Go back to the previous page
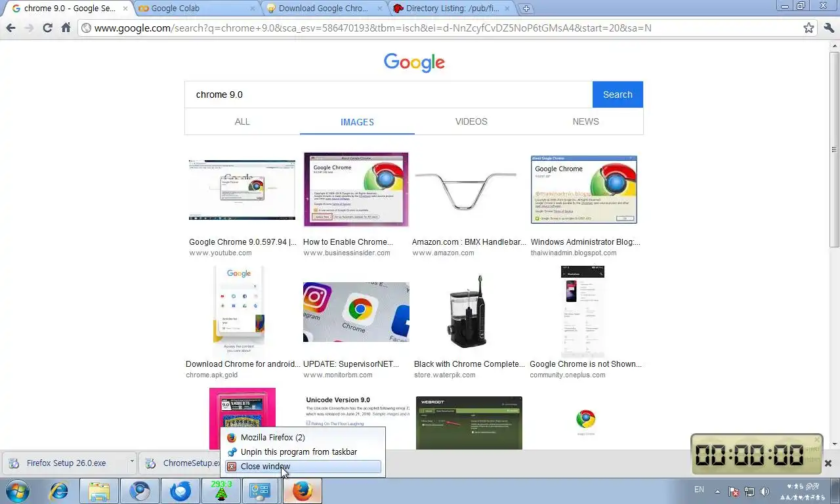Viewport: 840px width, 504px height. pos(10,28)
